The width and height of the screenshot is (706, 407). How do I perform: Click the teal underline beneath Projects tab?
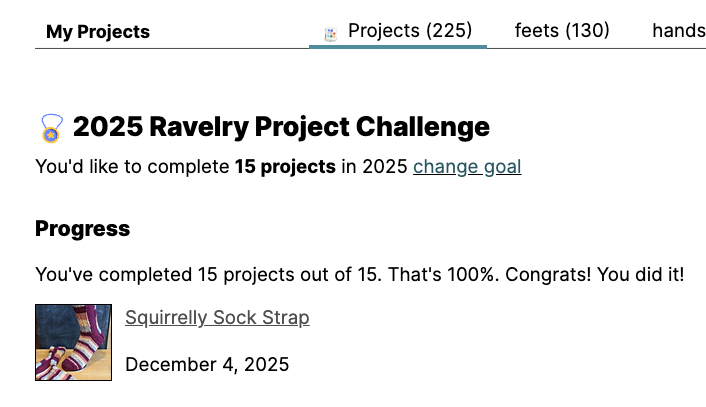tap(398, 46)
